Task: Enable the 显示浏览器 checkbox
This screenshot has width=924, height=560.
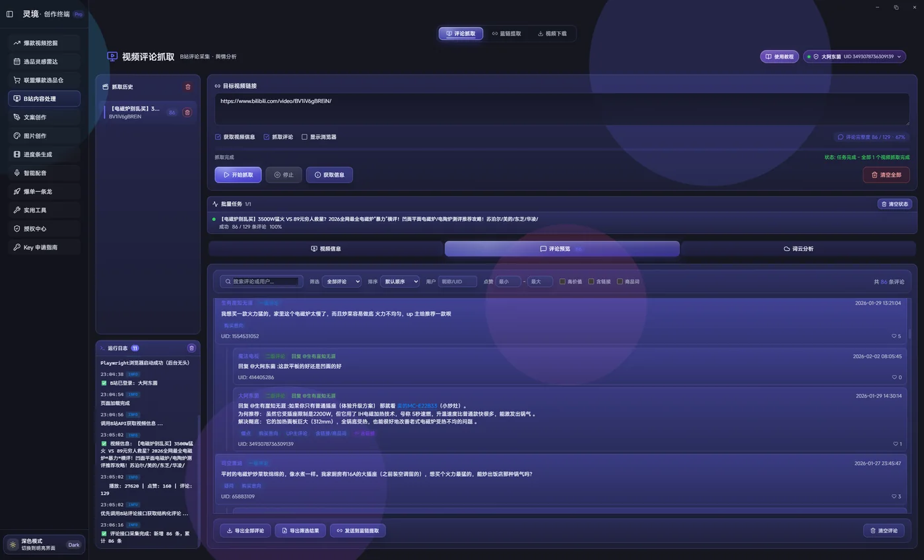Action: pyautogui.click(x=304, y=137)
